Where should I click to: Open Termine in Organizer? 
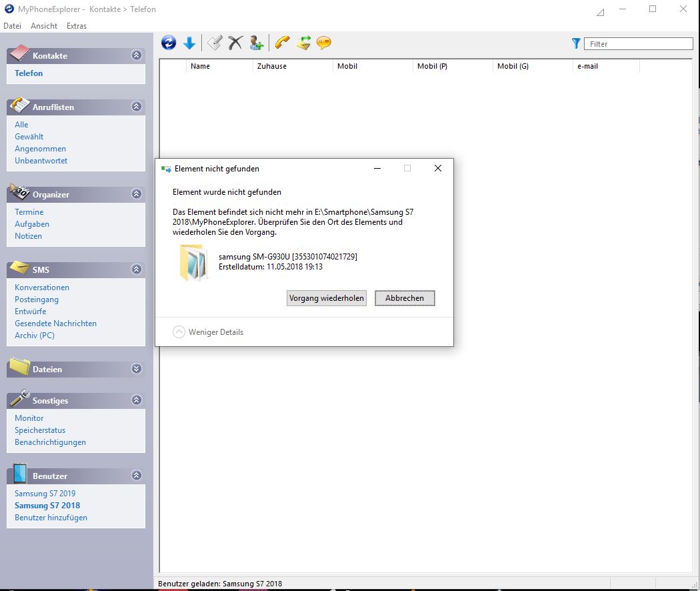tap(29, 212)
